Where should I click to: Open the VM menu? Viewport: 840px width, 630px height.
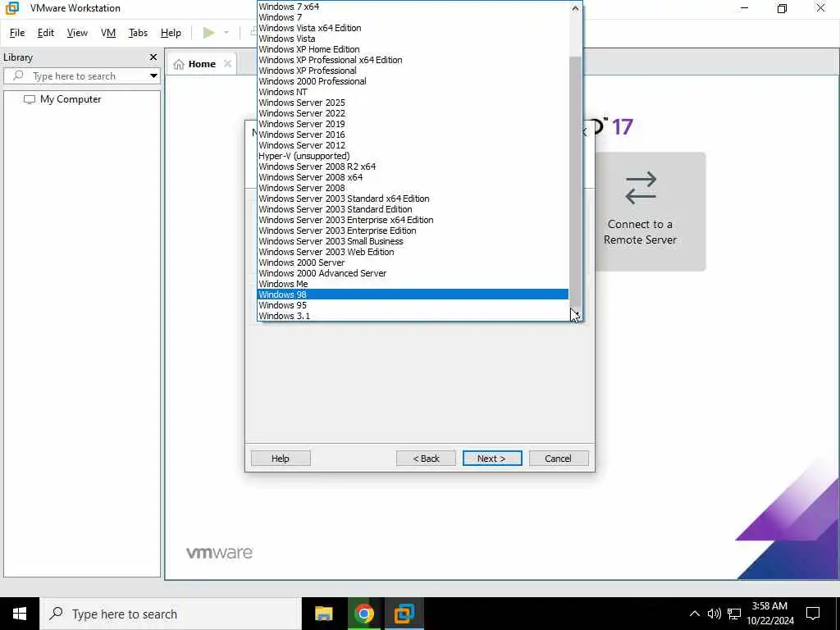pyautogui.click(x=108, y=33)
